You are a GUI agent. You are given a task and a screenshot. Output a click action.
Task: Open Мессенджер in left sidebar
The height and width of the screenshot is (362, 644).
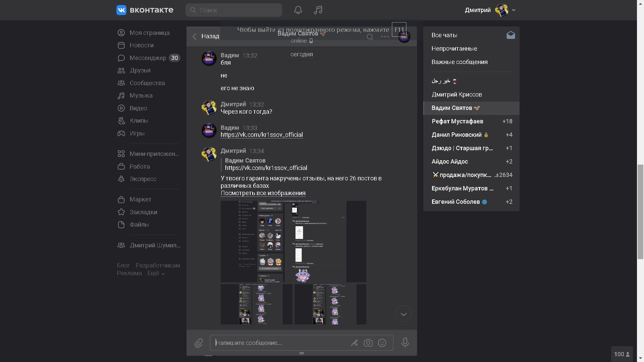(x=147, y=58)
